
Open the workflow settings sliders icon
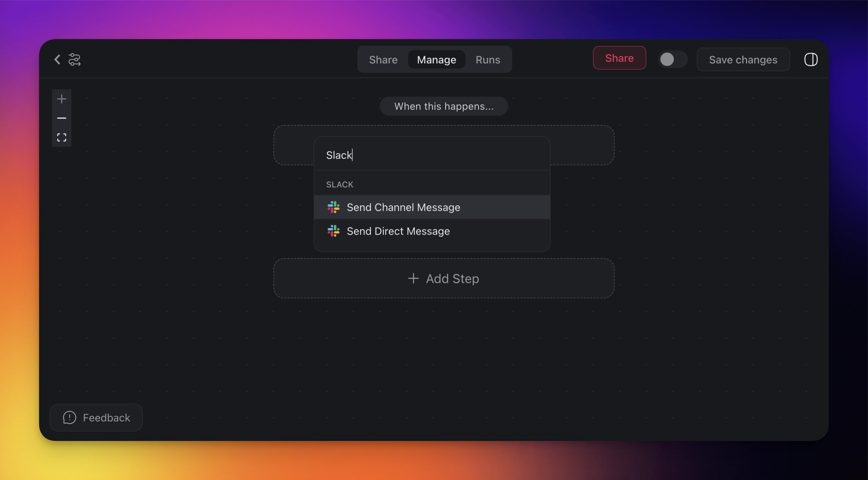pos(74,60)
